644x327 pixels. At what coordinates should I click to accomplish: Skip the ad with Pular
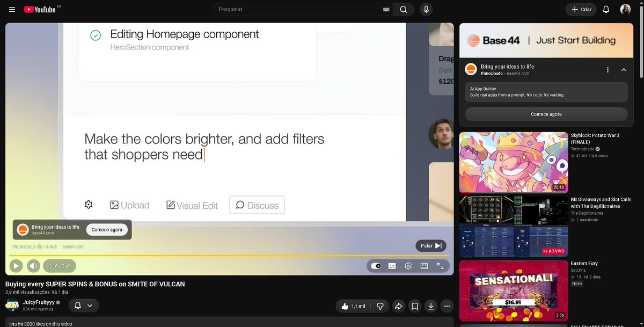(x=431, y=246)
